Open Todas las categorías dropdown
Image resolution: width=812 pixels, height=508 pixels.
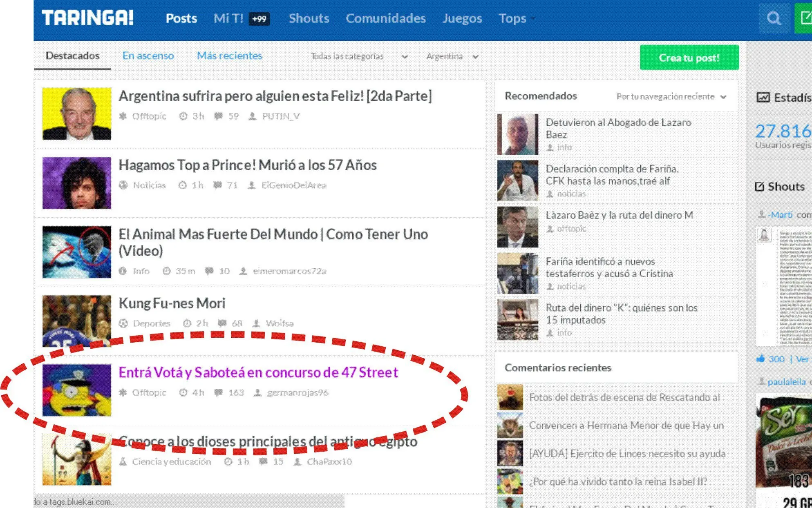[x=359, y=56]
